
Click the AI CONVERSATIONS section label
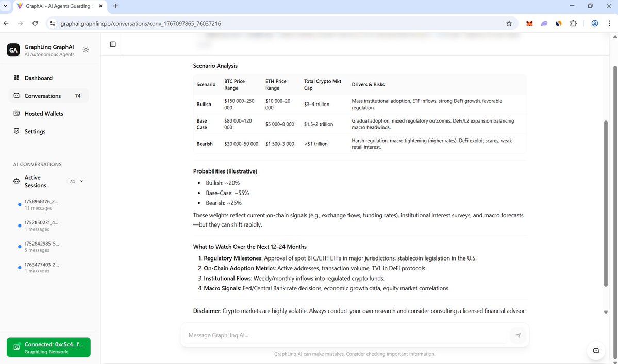point(38,164)
